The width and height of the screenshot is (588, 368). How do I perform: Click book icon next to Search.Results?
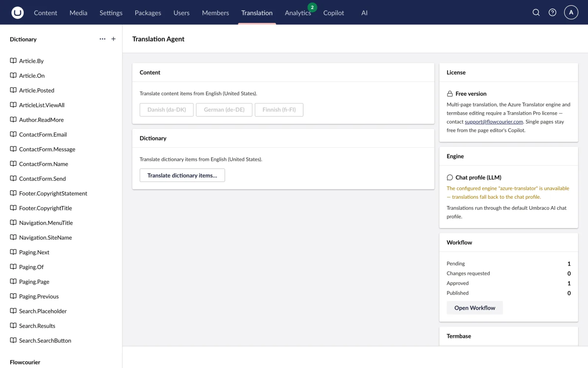pyautogui.click(x=13, y=326)
